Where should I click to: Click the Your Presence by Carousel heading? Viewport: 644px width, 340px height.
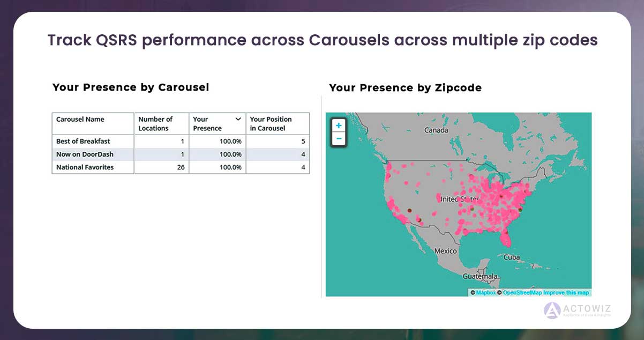coord(131,87)
